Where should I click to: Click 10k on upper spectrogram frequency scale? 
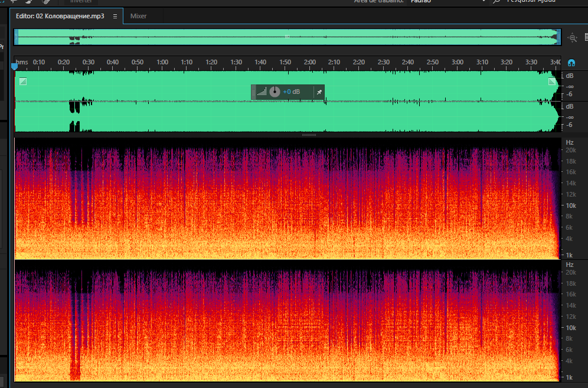[571, 206]
